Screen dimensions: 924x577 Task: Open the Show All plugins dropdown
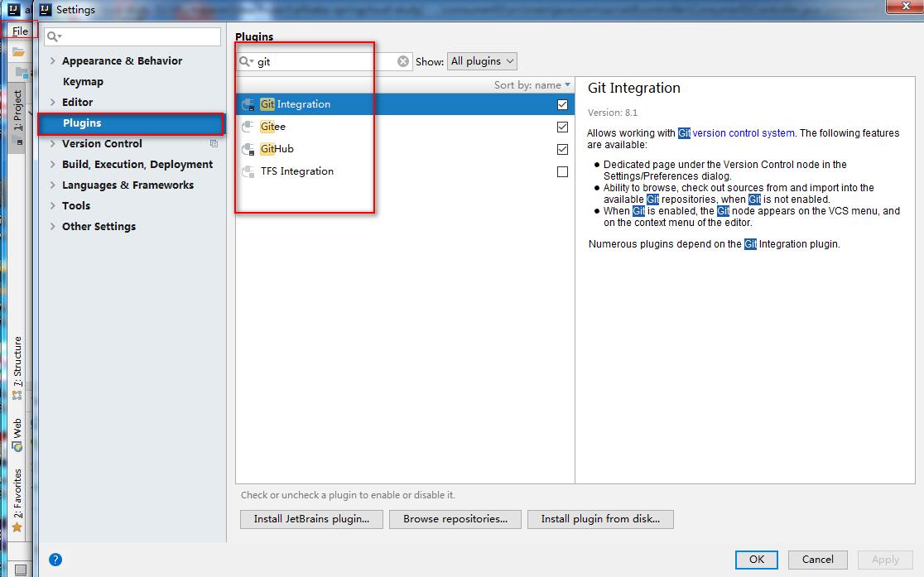[x=482, y=61]
